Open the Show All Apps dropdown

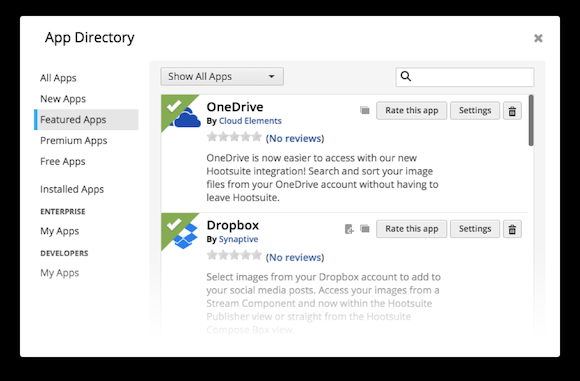pos(222,77)
